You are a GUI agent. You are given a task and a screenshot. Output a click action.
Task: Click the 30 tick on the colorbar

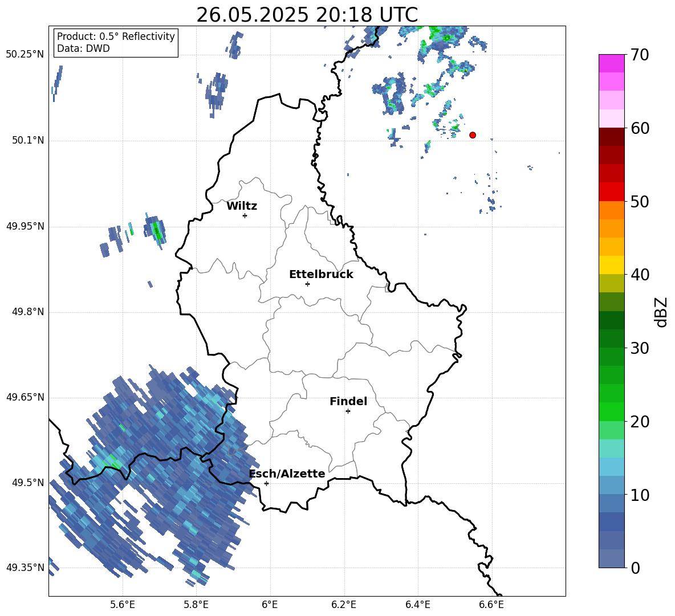pyautogui.click(x=640, y=348)
